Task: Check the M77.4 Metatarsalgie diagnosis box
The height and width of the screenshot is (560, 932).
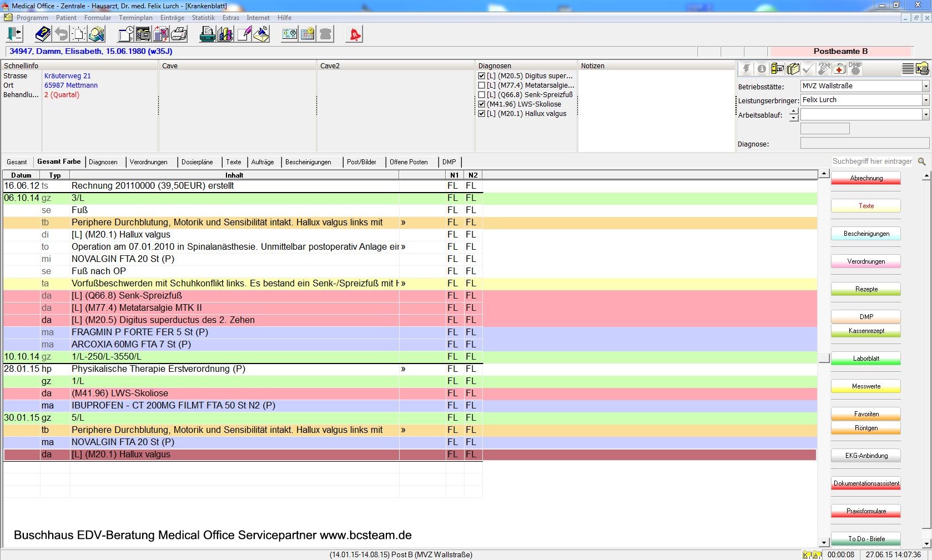Action: pyautogui.click(x=481, y=85)
